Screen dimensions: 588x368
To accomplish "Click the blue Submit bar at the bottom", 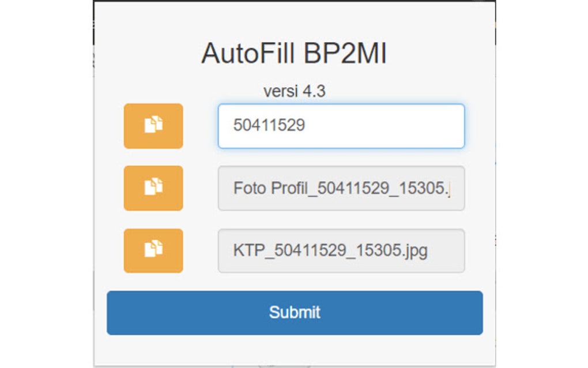I will 295,311.
